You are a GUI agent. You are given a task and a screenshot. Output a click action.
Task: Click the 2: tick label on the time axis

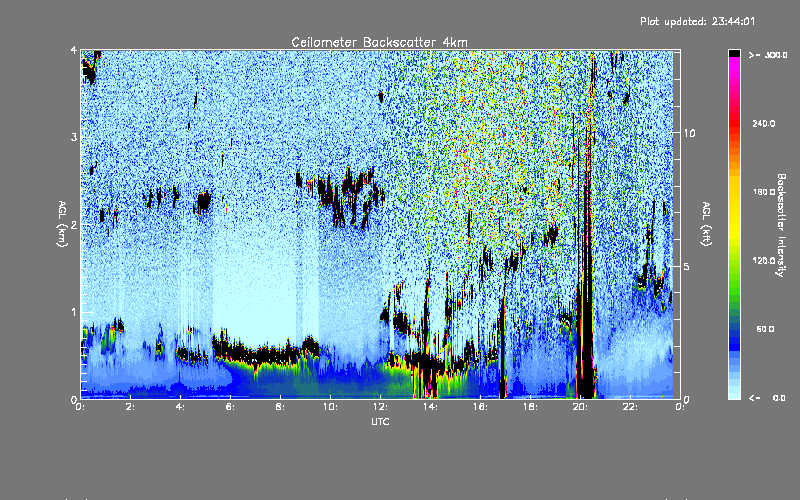130,407
